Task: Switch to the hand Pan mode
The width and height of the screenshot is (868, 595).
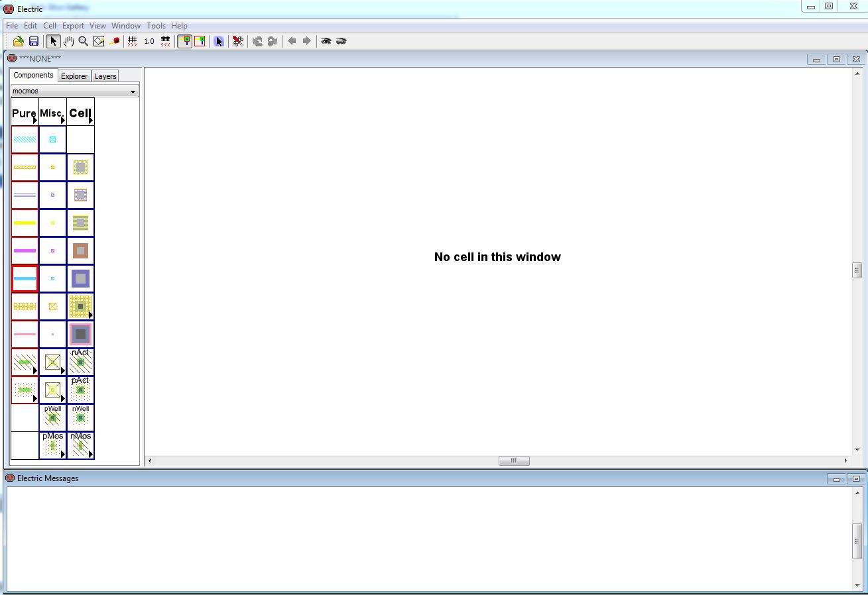Action: (x=68, y=41)
